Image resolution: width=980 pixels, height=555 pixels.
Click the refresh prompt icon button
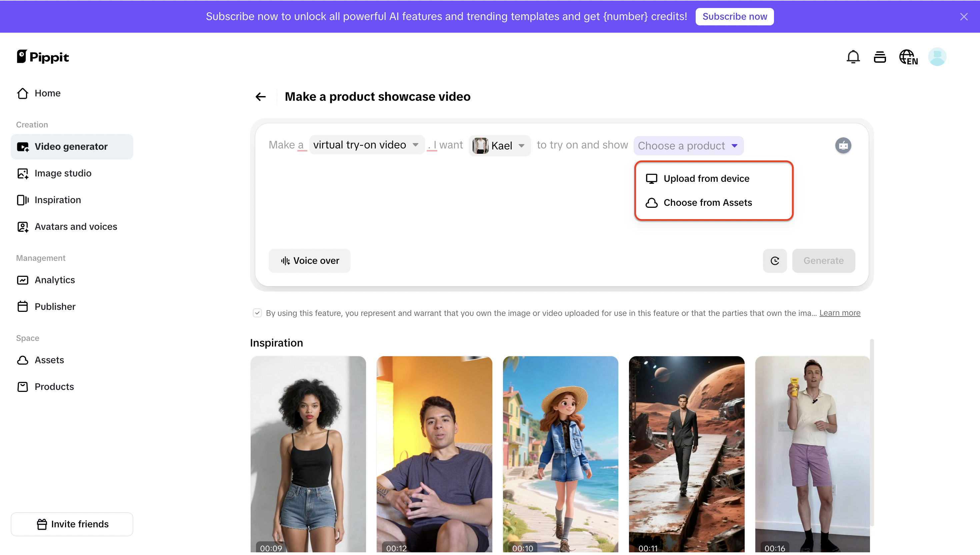point(774,261)
